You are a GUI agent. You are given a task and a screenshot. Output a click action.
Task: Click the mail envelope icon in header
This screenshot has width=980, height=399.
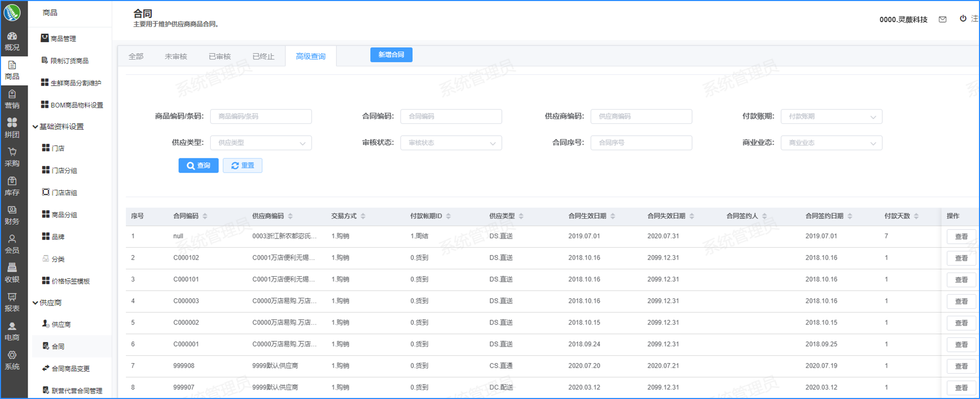pos(942,20)
